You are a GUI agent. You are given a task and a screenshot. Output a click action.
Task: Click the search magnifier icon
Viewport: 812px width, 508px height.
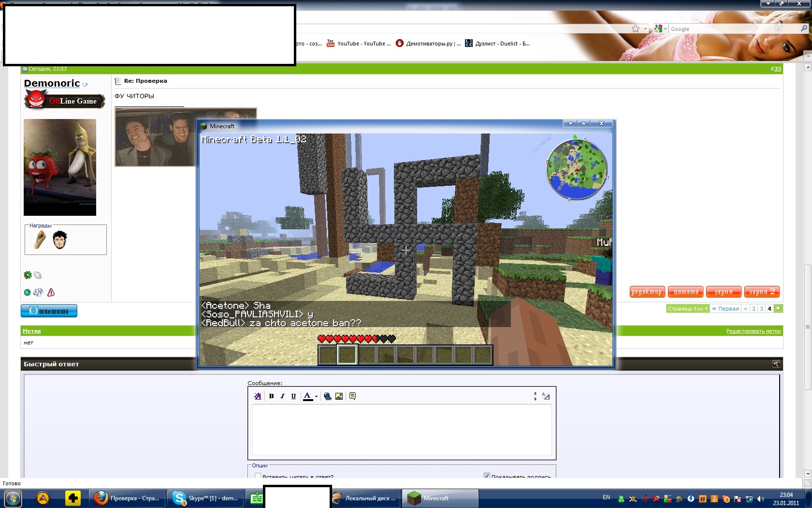click(804, 29)
